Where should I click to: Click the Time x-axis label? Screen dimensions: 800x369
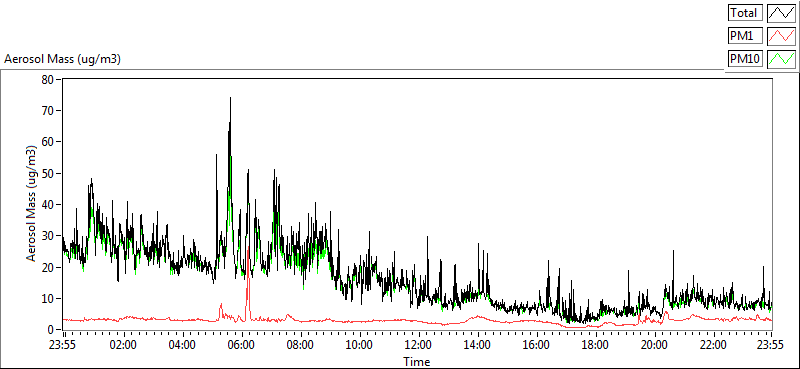[416, 362]
